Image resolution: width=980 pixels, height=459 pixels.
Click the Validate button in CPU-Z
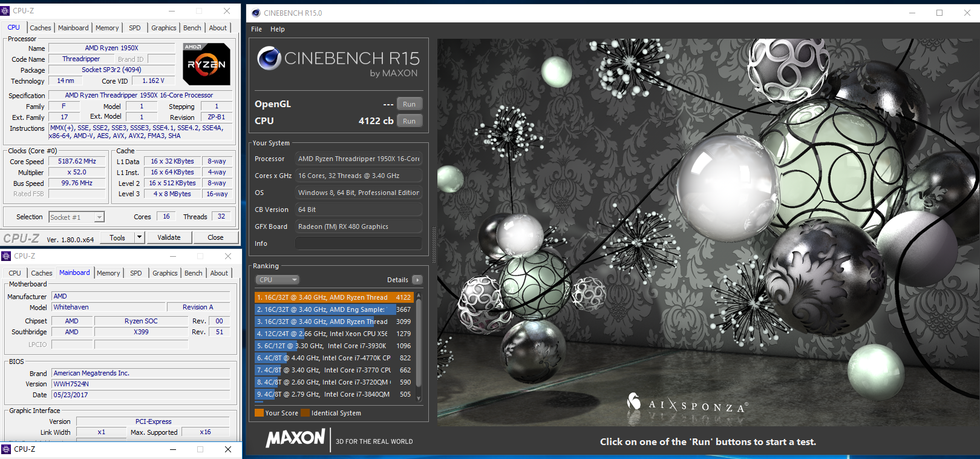pos(169,237)
